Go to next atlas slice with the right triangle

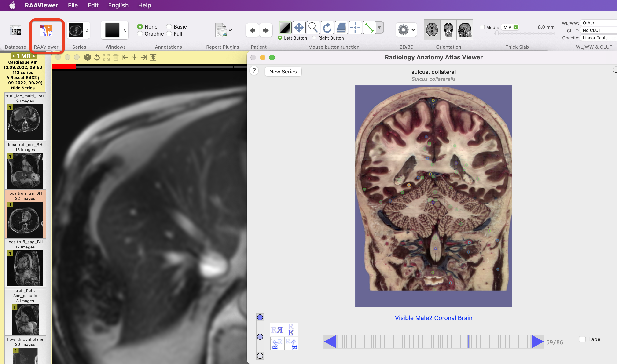(537, 342)
